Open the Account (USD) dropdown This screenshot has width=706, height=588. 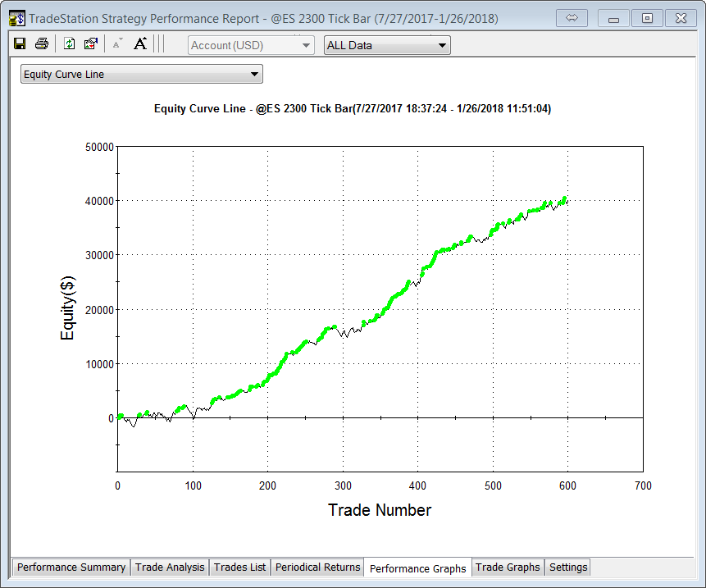251,45
